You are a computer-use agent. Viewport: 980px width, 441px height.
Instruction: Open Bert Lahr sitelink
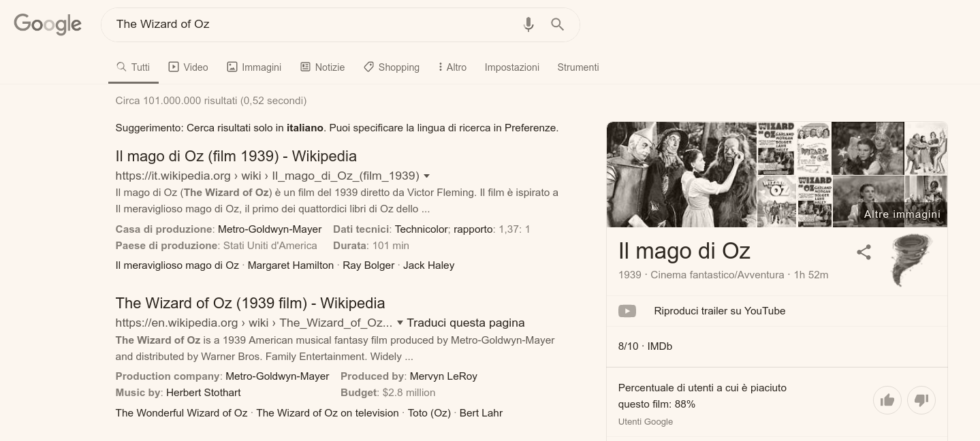[481, 413]
